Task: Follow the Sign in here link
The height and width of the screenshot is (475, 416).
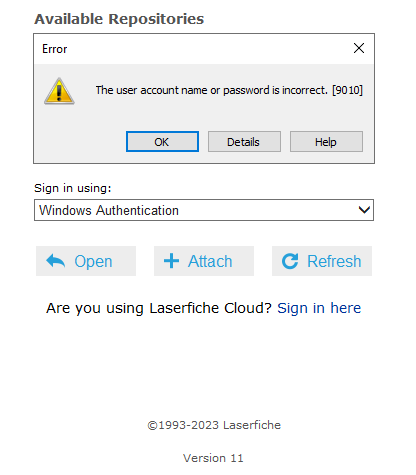Action: coord(319,308)
